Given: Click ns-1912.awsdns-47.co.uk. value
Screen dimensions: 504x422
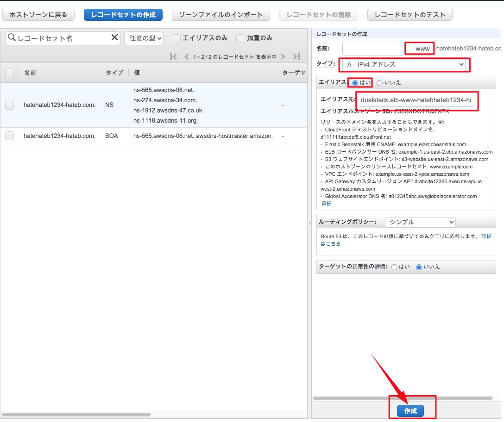Looking at the screenshot, I should tap(169, 111).
